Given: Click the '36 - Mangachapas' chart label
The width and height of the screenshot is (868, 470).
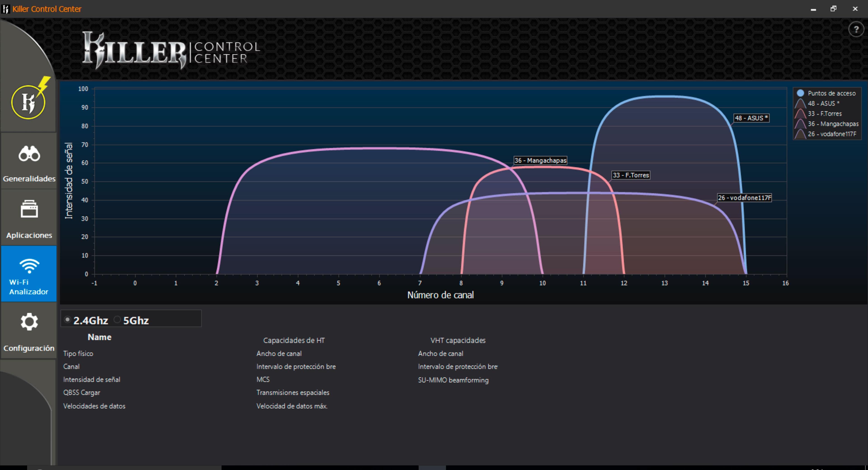Looking at the screenshot, I should point(540,160).
